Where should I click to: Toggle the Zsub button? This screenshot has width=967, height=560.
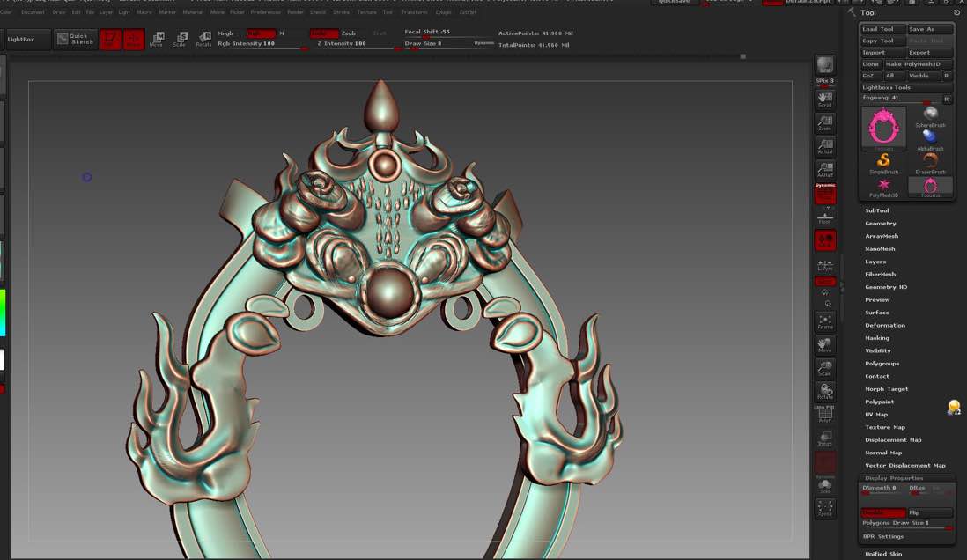(349, 33)
